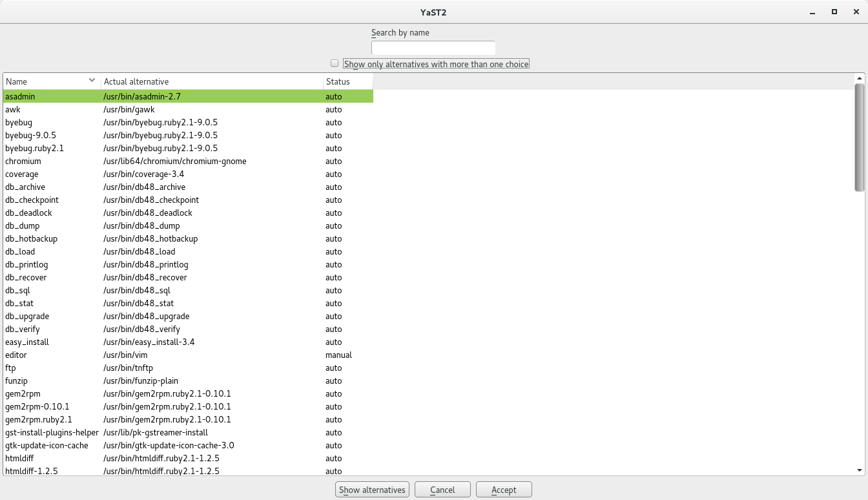Select the db_verify row

(x=188, y=329)
